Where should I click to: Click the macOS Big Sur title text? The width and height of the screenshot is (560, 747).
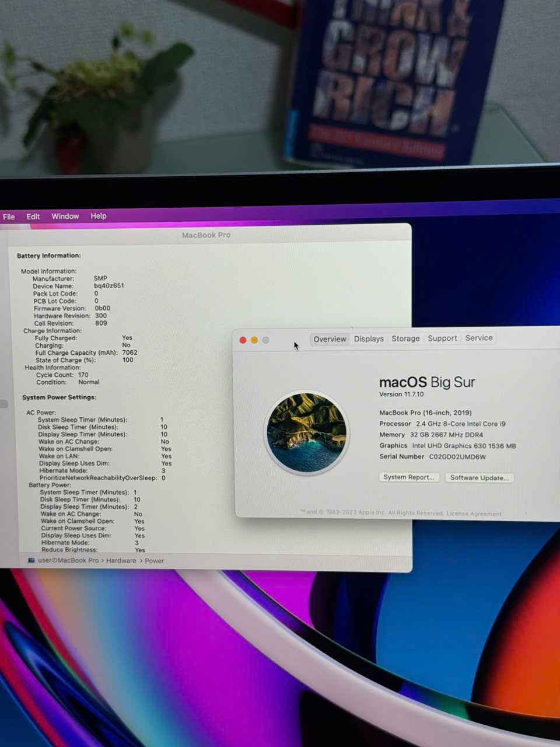[x=427, y=382]
